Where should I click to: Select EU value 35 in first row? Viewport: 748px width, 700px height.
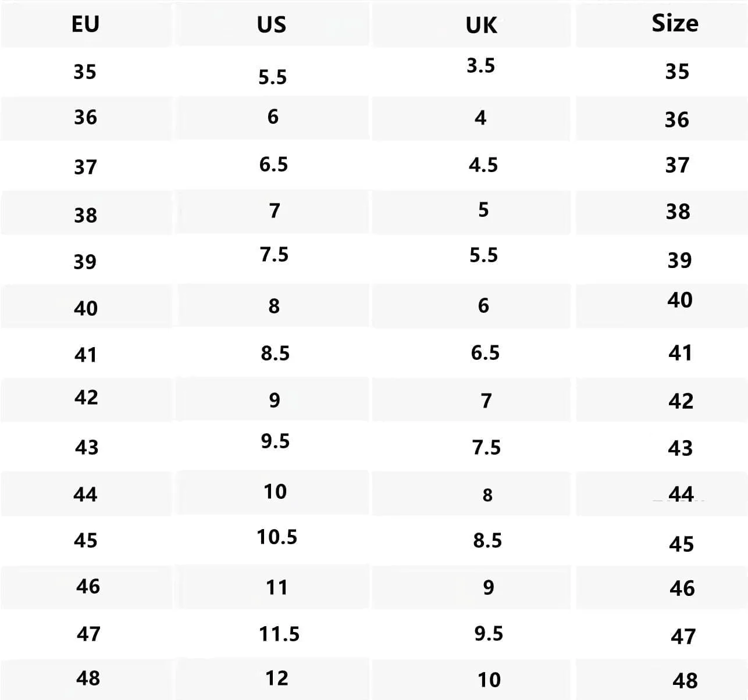tap(85, 72)
